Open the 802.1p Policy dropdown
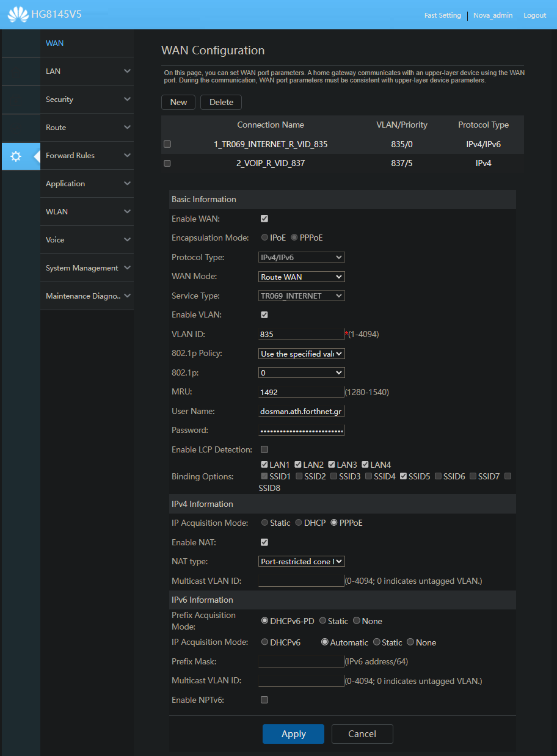Screen dimensions: 557x756 click(x=302, y=354)
